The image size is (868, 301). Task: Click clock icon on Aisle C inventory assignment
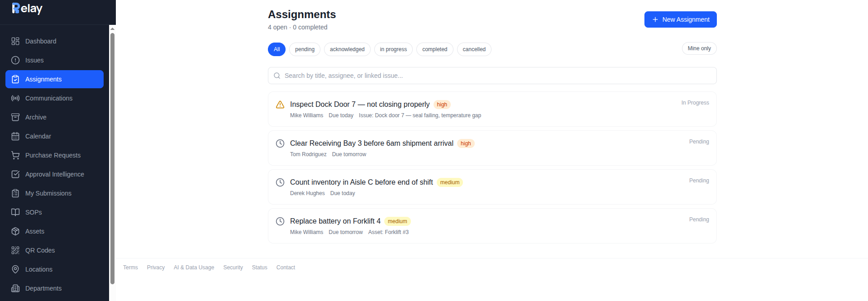(280, 182)
